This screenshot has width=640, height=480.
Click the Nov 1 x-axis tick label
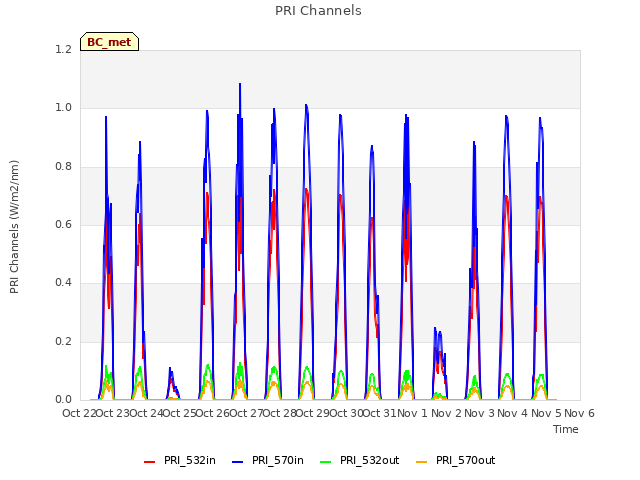(413, 413)
